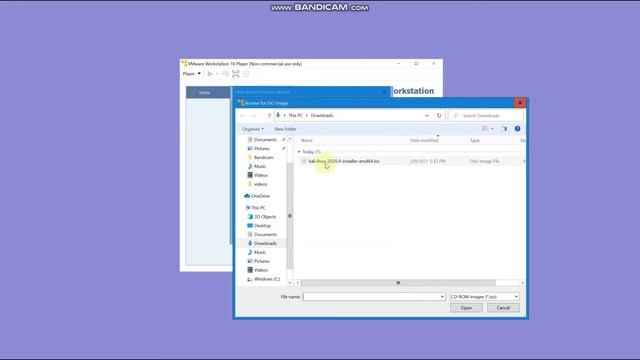This screenshot has width=640, height=360.
Task: Click the VMware full screen icon
Action: [236, 74]
